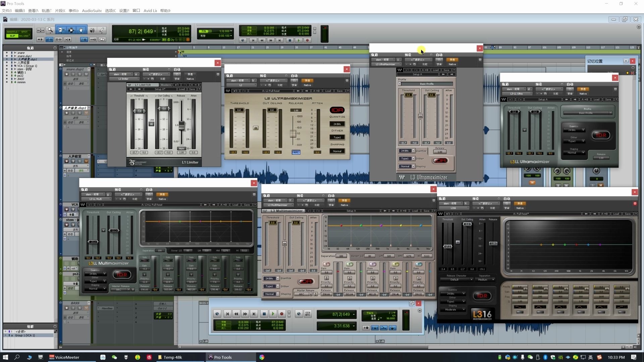Toggle the link button in L2 Ultramaximizer
644x362 pixels.
(256, 128)
